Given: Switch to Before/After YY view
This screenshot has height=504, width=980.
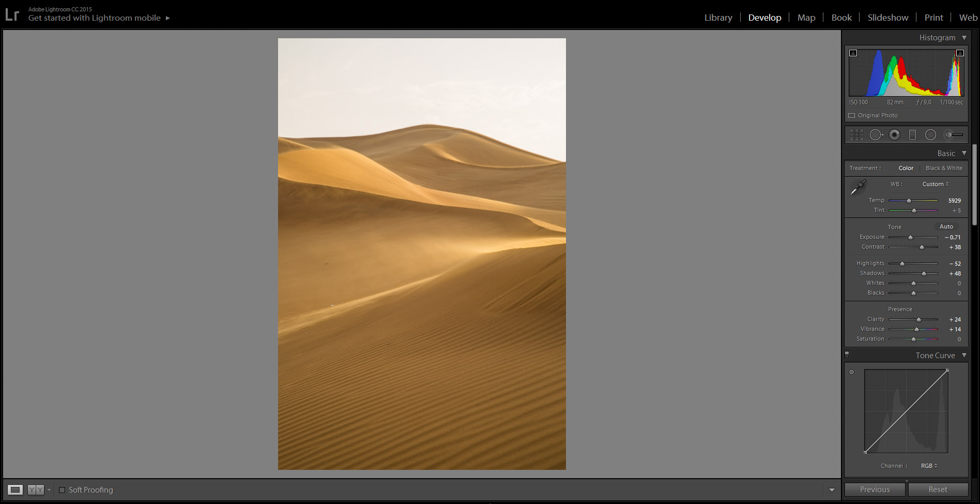Looking at the screenshot, I should [36, 490].
